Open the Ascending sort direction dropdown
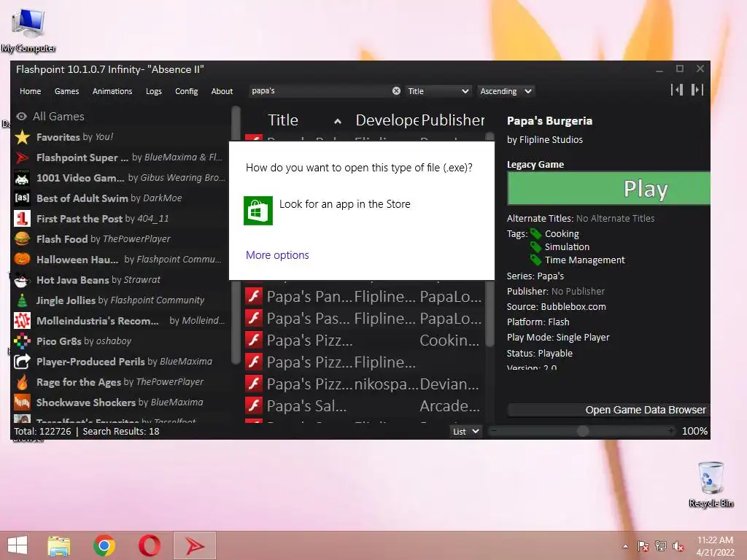This screenshot has height=560, width=747. point(506,91)
